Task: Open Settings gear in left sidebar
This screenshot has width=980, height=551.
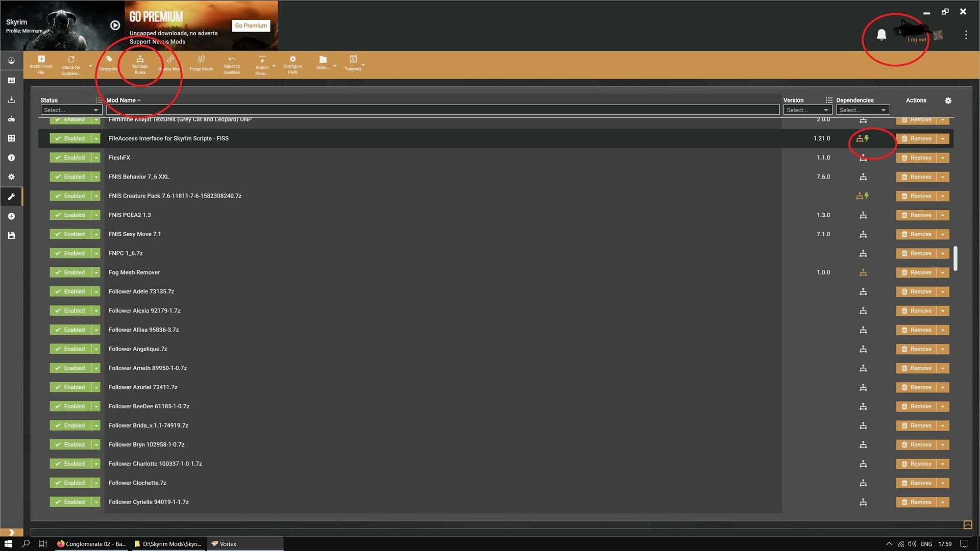Action: tap(11, 177)
